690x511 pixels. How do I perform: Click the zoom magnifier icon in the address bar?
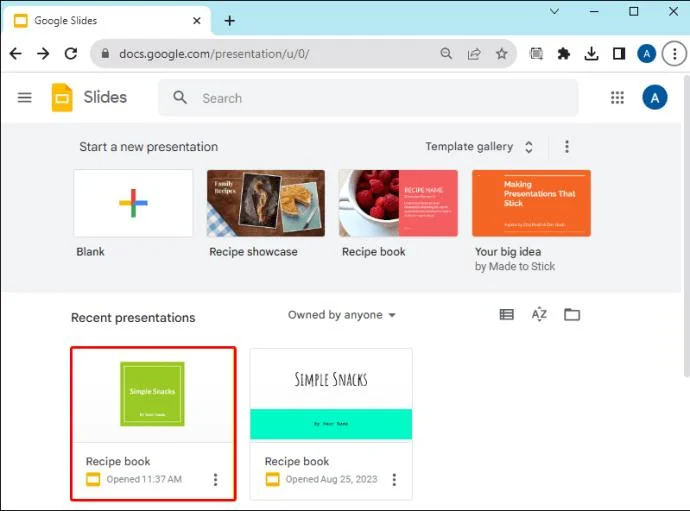pyautogui.click(x=446, y=54)
